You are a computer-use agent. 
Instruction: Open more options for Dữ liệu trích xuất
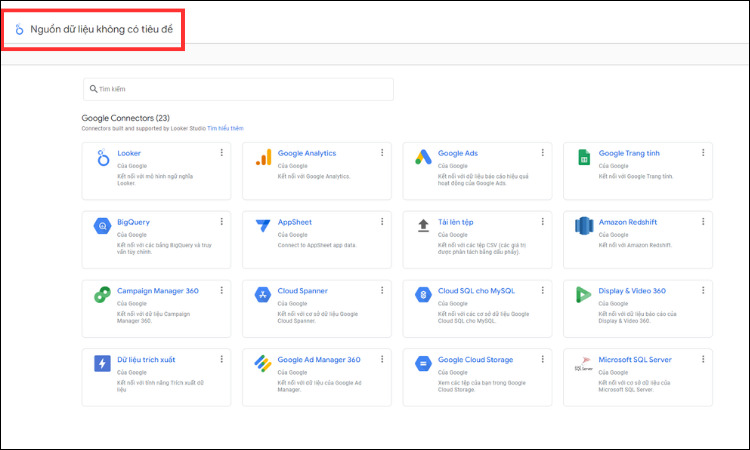pyautogui.click(x=221, y=359)
